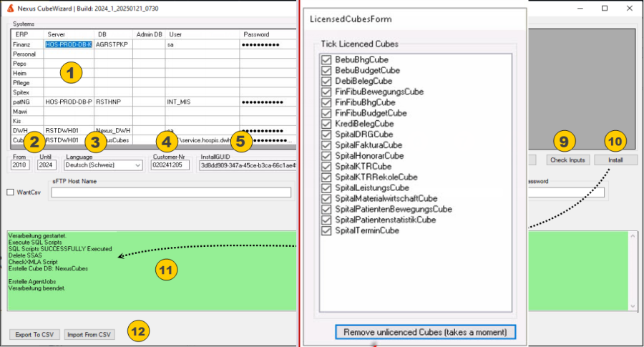Click Remove unlicenced Cubes button
Image resolution: width=644 pixels, height=347 pixels.
(425, 332)
